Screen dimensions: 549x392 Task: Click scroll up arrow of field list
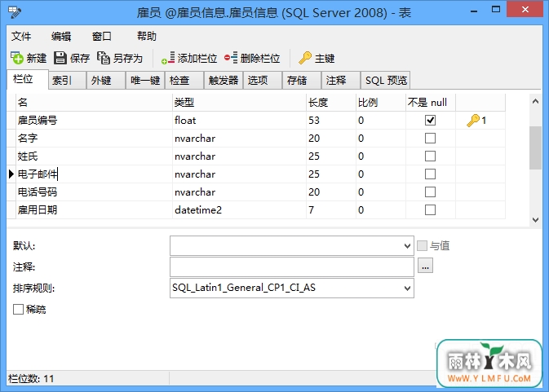point(535,101)
